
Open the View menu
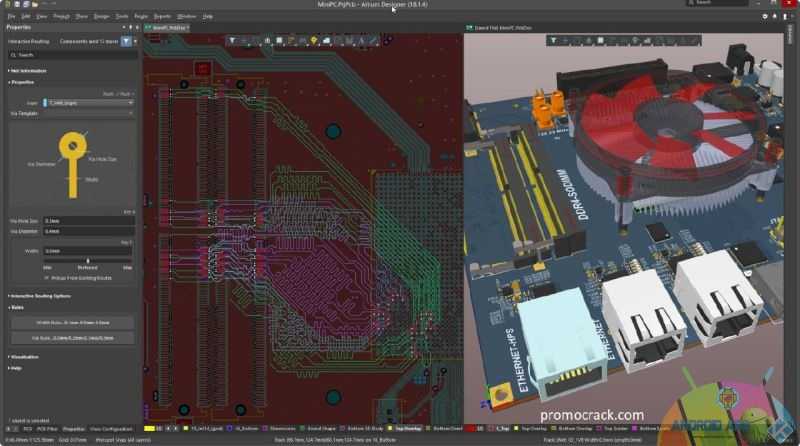41,16
